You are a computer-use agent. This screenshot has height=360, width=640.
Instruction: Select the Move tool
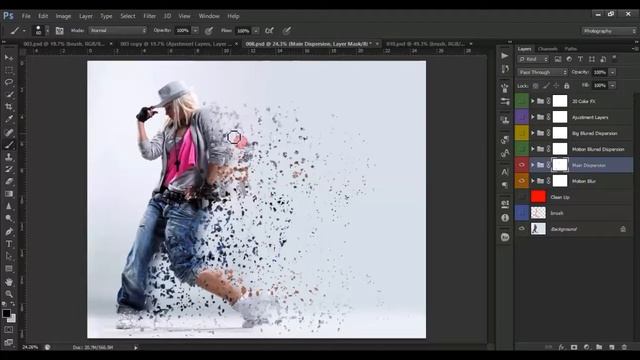(9, 58)
